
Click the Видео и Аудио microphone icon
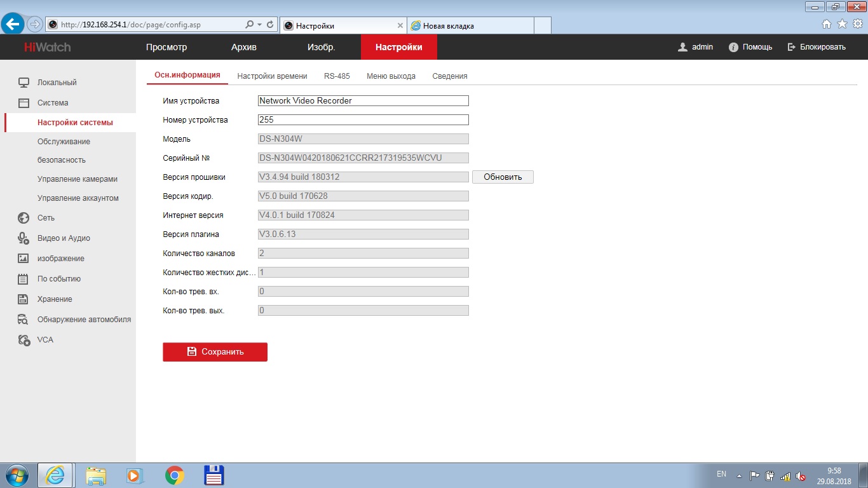(x=24, y=238)
